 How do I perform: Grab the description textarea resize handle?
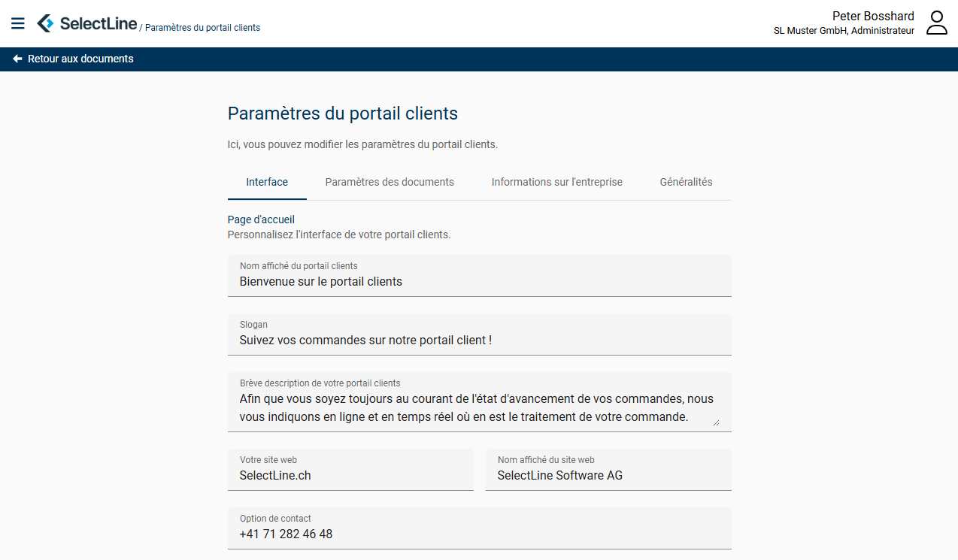pos(715,422)
